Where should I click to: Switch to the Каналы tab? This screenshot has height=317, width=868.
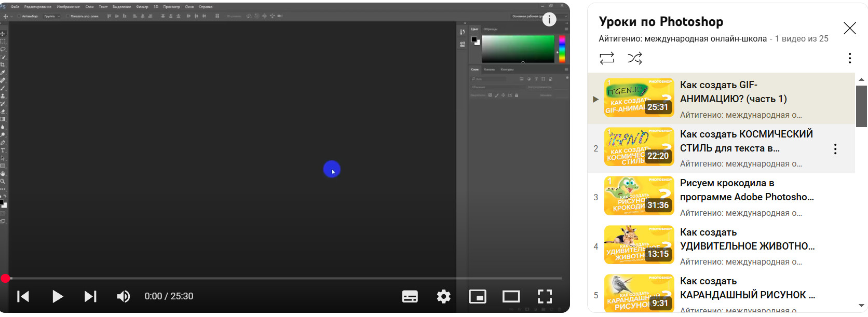tap(490, 69)
